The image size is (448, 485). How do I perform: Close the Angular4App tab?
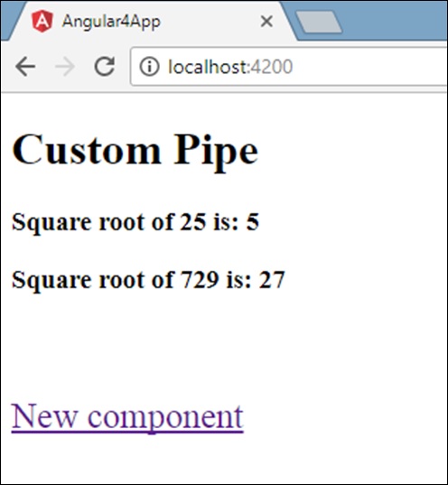[266, 22]
